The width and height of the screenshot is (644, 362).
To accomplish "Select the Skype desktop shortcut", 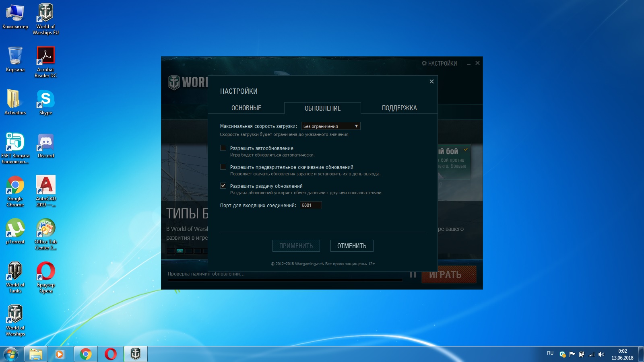I will coord(45,102).
